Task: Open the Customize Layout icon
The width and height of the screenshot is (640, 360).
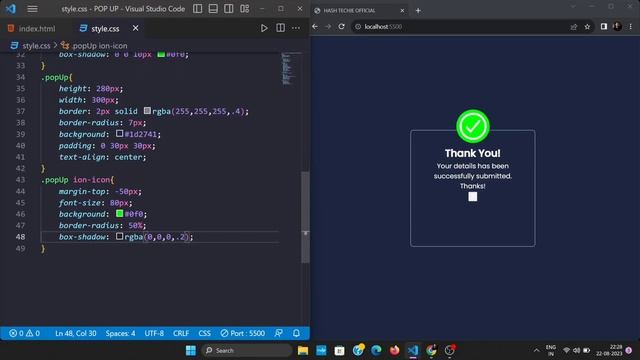Action: pos(244,9)
